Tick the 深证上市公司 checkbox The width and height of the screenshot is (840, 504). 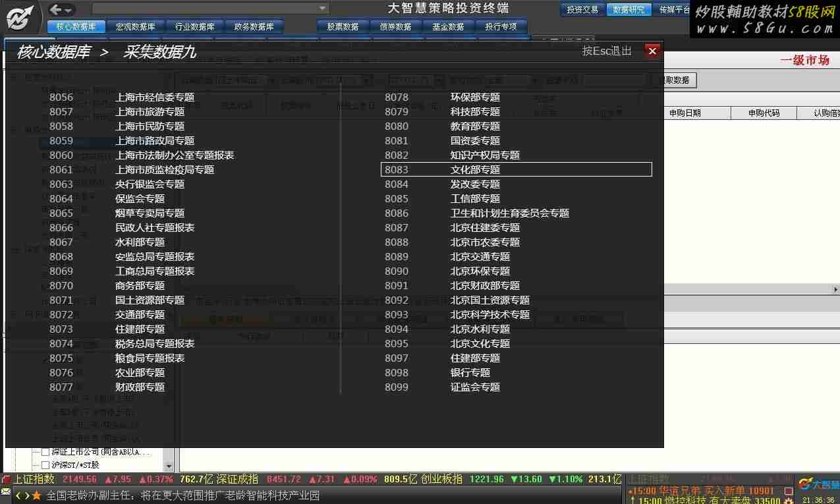click(45, 452)
